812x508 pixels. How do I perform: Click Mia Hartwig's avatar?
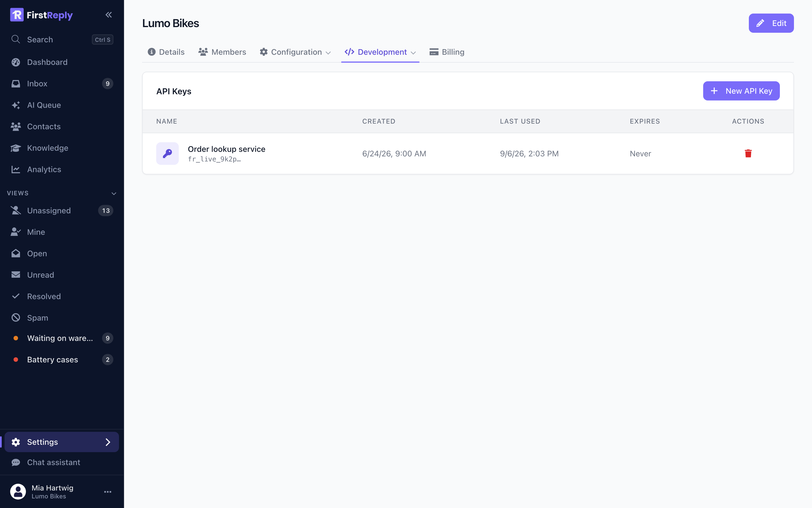tap(18, 492)
